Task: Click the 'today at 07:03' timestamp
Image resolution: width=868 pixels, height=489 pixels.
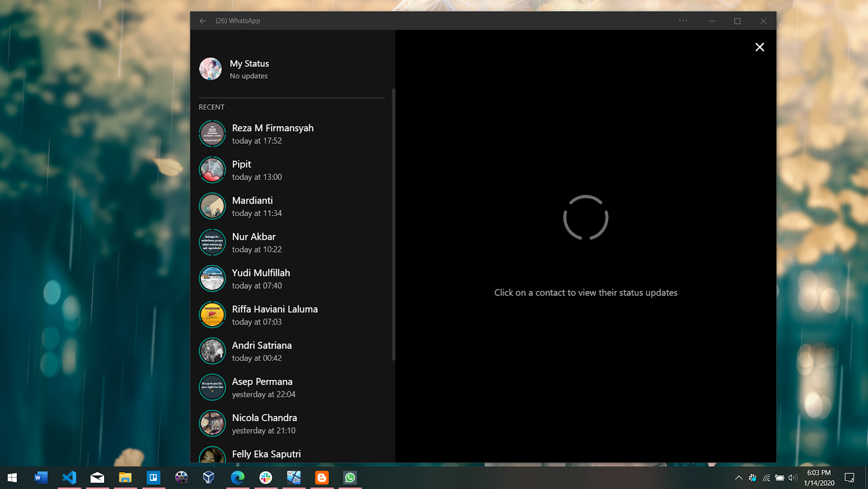Action: coord(257,322)
